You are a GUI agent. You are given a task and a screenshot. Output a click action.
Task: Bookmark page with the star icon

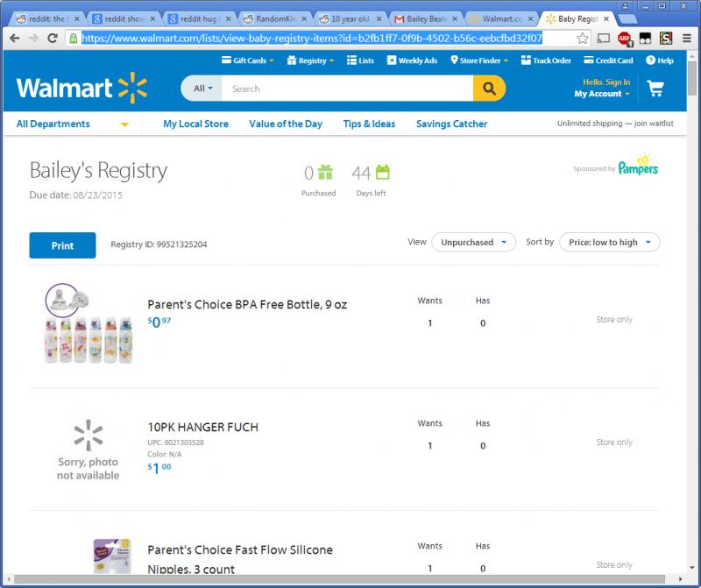click(x=582, y=39)
